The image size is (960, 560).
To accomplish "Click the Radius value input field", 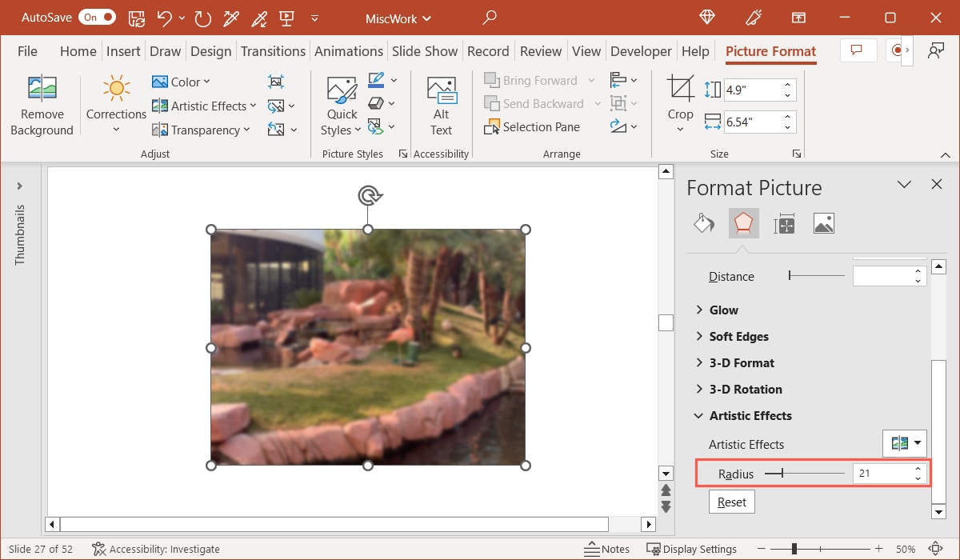I will 884,473.
